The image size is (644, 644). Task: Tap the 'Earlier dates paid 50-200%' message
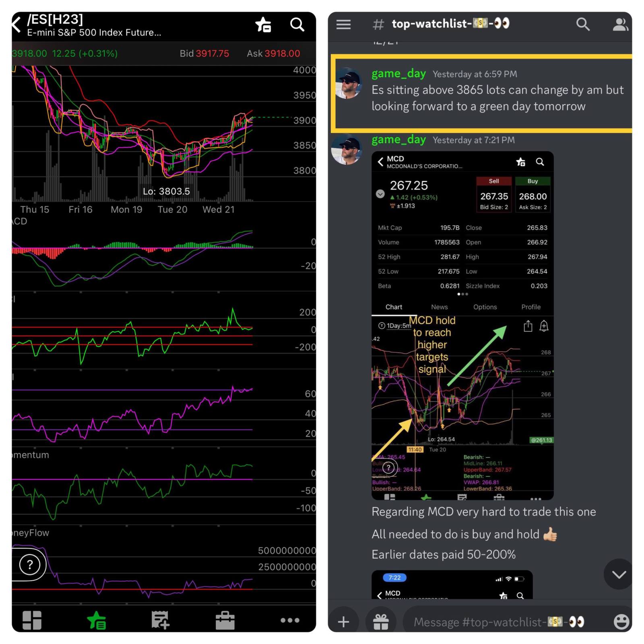click(x=444, y=554)
